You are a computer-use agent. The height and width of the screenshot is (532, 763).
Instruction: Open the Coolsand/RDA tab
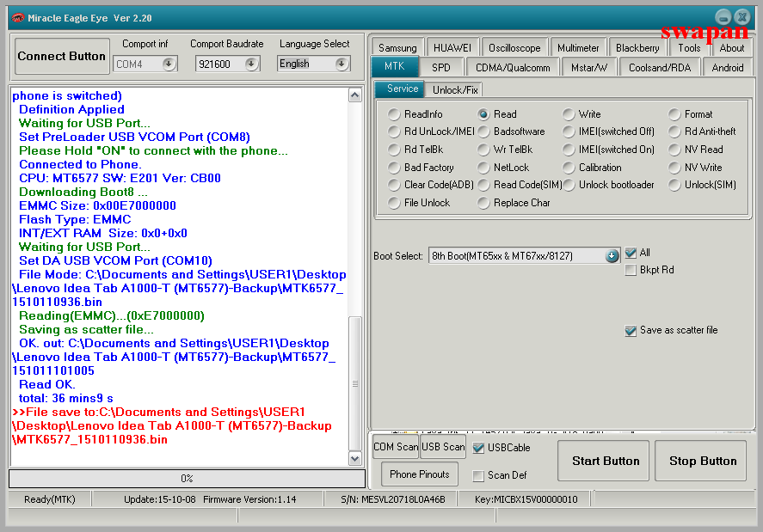[x=660, y=68]
